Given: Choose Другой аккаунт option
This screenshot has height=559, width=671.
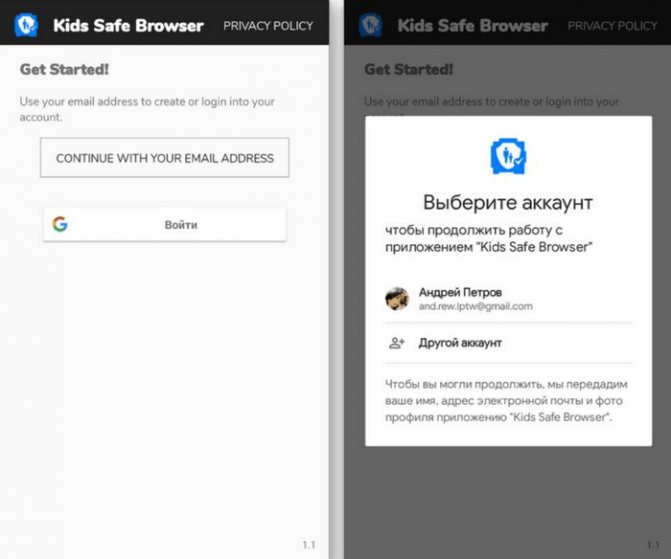Looking at the screenshot, I should (x=508, y=343).
